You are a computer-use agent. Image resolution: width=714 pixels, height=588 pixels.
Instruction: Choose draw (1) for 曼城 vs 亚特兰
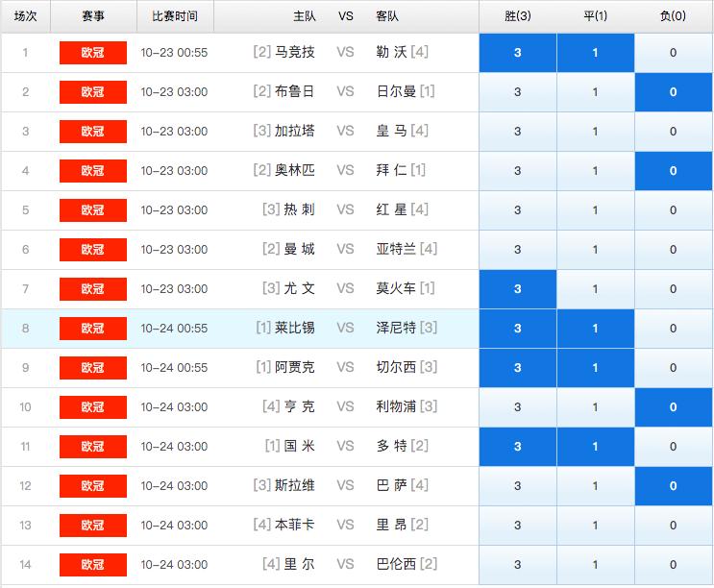pyautogui.click(x=595, y=250)
